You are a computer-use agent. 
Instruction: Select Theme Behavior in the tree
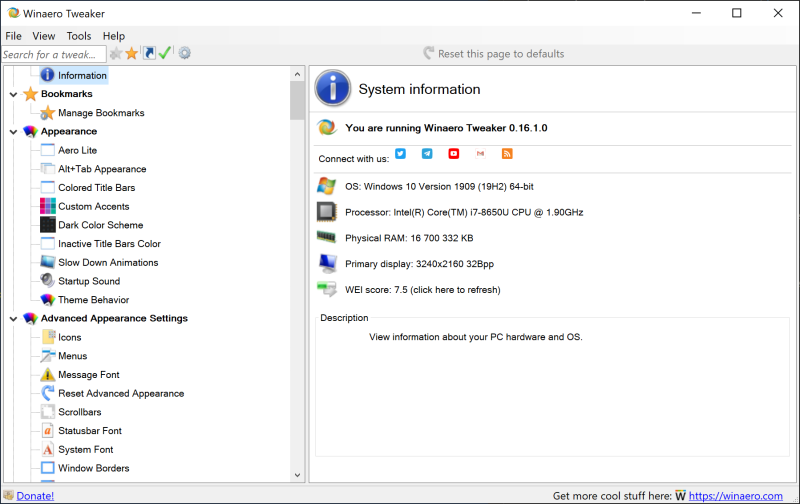tap(93, 300)
